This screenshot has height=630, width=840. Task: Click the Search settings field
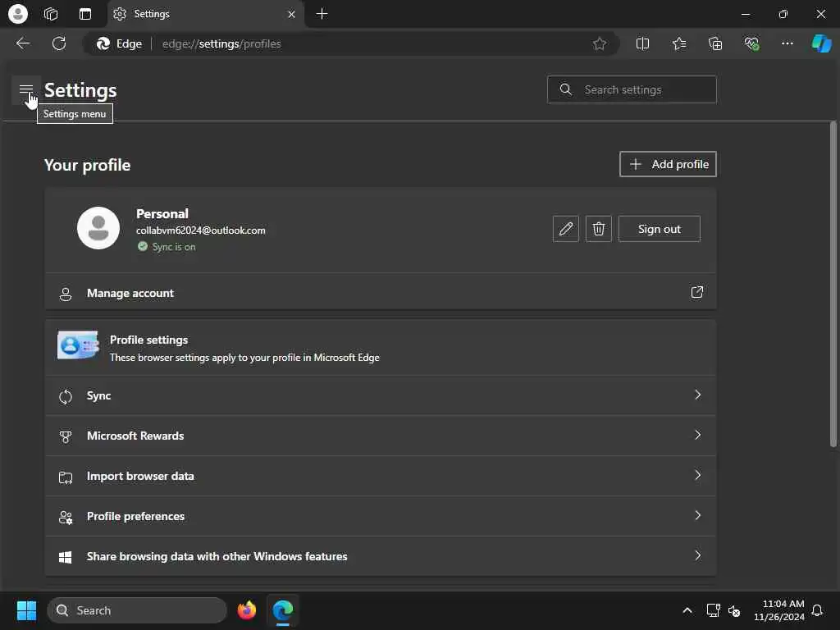(632, 89)
